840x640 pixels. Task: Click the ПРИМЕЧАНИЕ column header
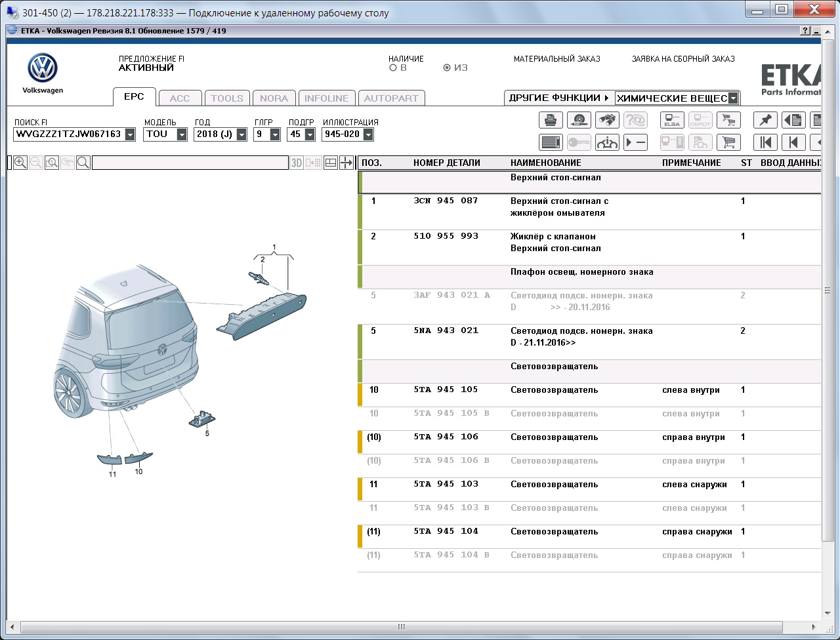click(692, 163)
